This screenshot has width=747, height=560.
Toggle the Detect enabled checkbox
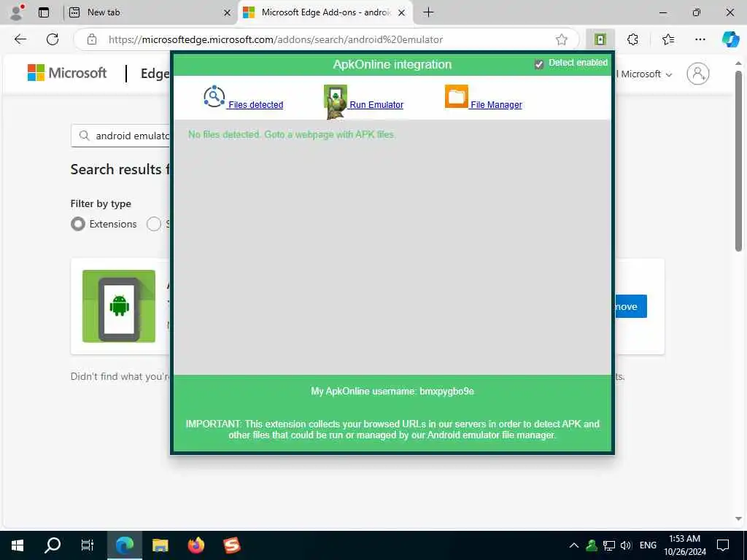[x=539, y=64]
